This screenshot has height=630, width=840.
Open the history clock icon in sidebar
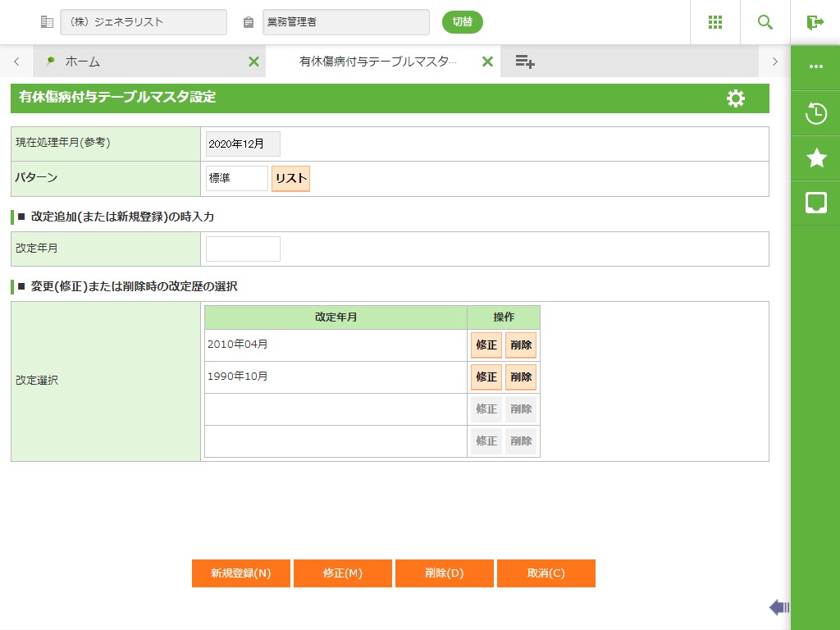(815, 114)
